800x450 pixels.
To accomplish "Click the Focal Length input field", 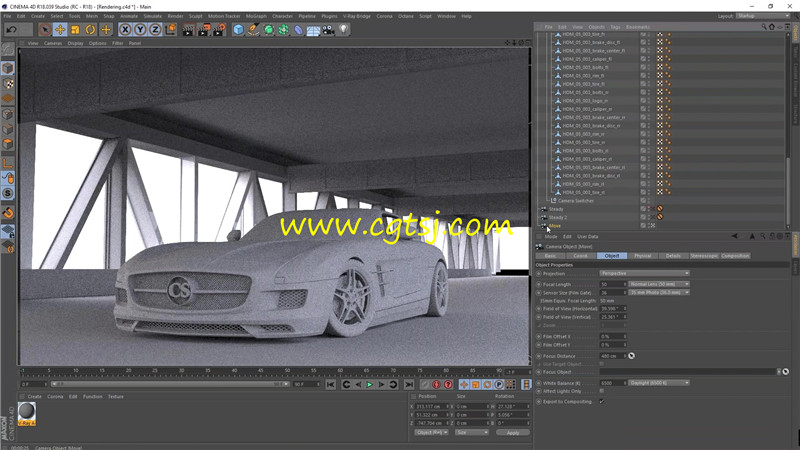I will pyautogui.click(x=612, y=284).
